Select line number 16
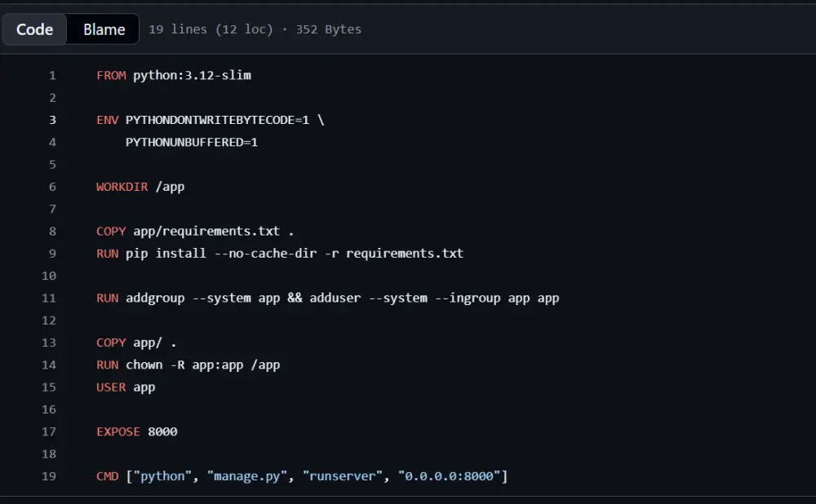This screenshot has height=504, width=816. point(49,409)
